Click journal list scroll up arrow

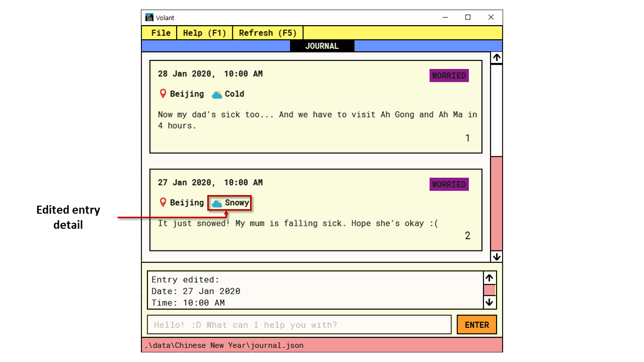pos(497,58)
